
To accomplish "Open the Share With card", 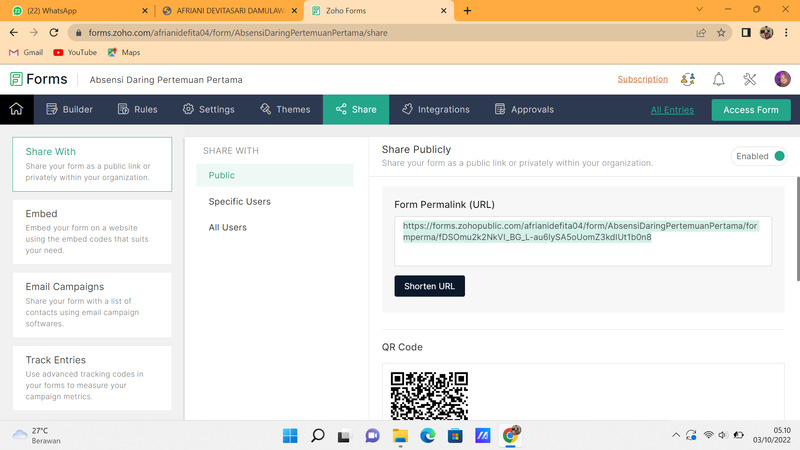I will coord(92,164).
